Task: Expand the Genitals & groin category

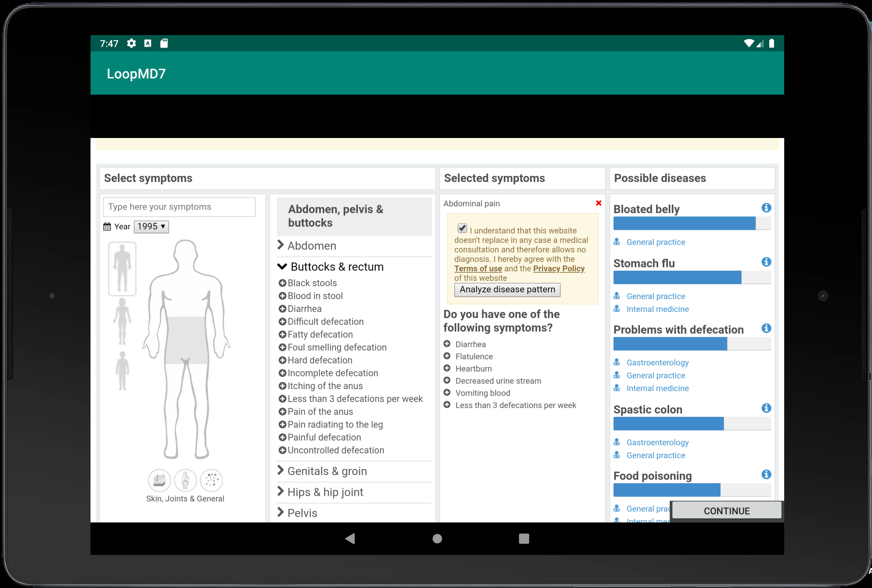Action: pyautogui.click(x=327, y=471)
